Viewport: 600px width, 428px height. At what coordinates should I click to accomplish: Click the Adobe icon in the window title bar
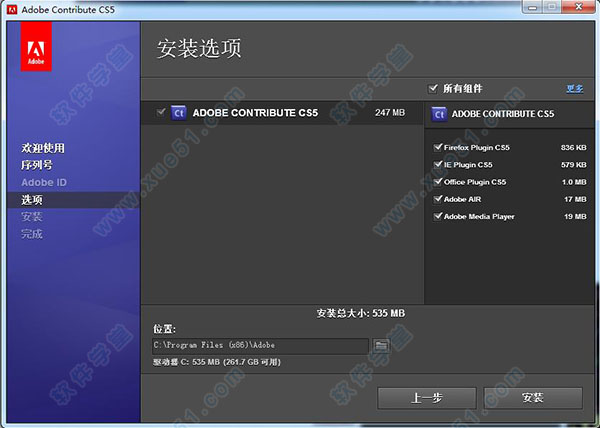(x=12, y=9)
